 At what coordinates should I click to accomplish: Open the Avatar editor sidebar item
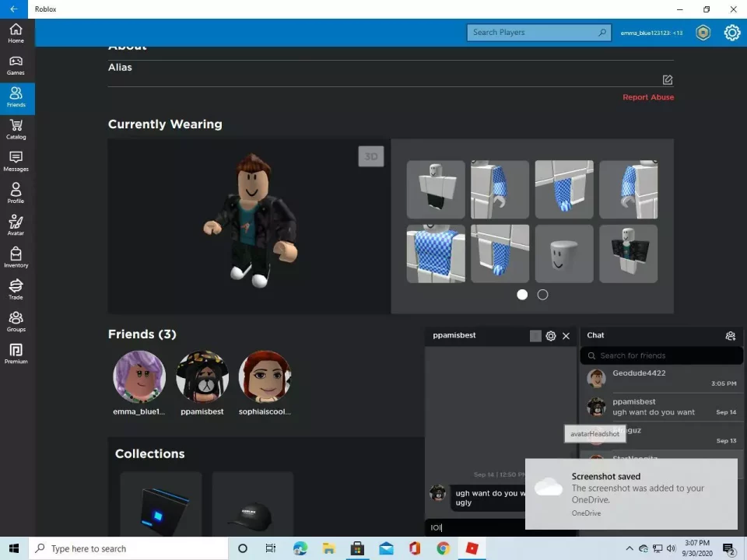[x=16, y=226]
